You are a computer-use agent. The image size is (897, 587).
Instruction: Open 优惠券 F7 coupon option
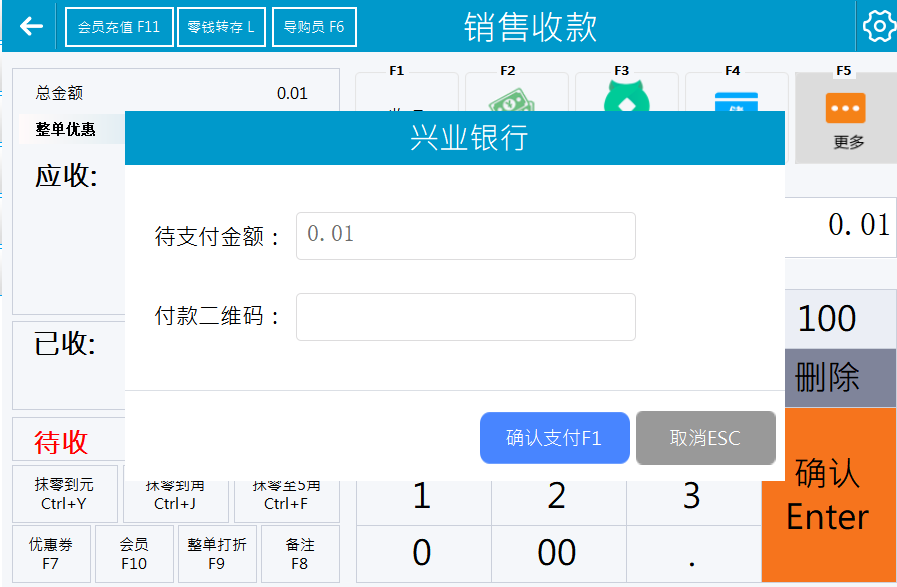point(51,554)
